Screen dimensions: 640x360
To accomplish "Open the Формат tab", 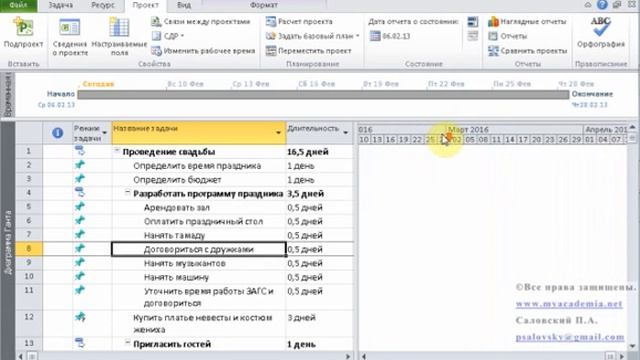I will click(264, 5).
